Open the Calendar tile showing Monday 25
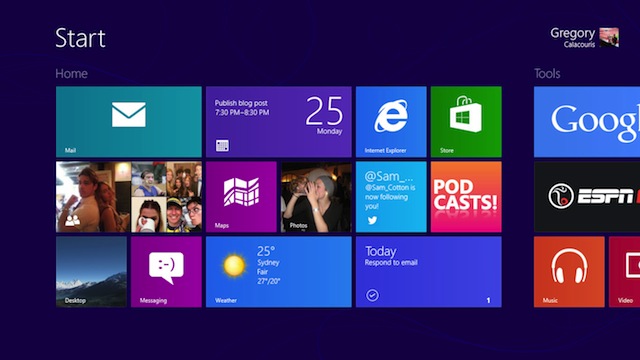Screen dimensions: 640x360 pyautogui.click(x=279, y=122)
